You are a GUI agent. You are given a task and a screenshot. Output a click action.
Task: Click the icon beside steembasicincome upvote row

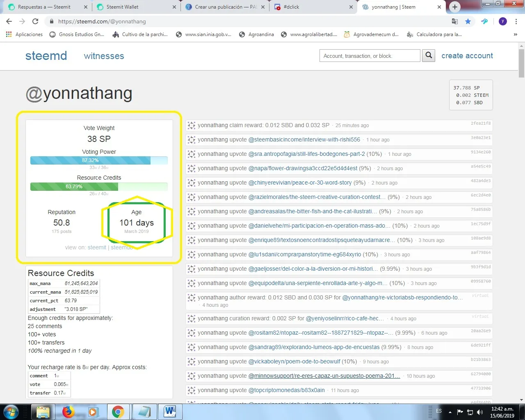(x=192, y=139)
